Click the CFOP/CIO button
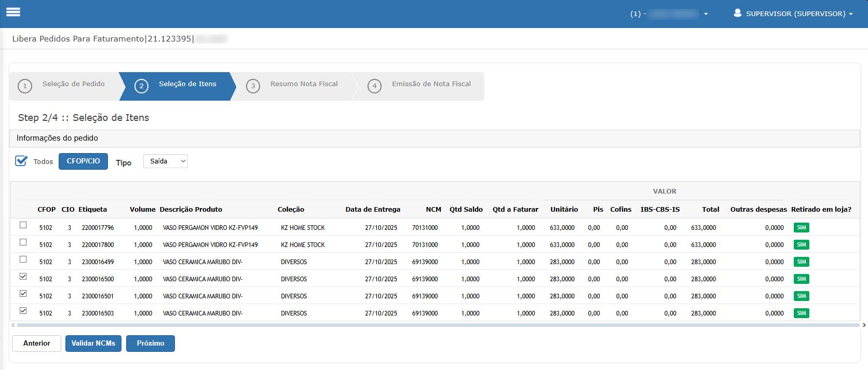Image resolution: width=868 pixels, height=370 pixels. (83, 161)
